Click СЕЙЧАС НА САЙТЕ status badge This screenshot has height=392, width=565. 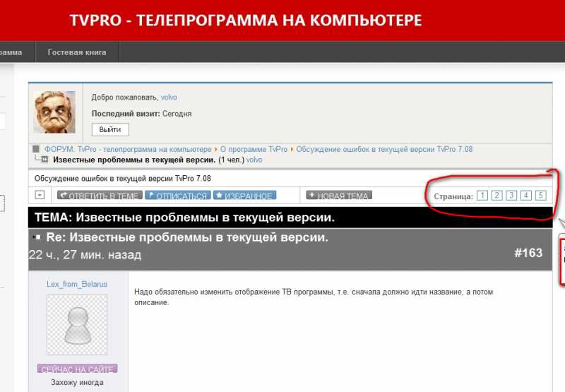(78, 369)
